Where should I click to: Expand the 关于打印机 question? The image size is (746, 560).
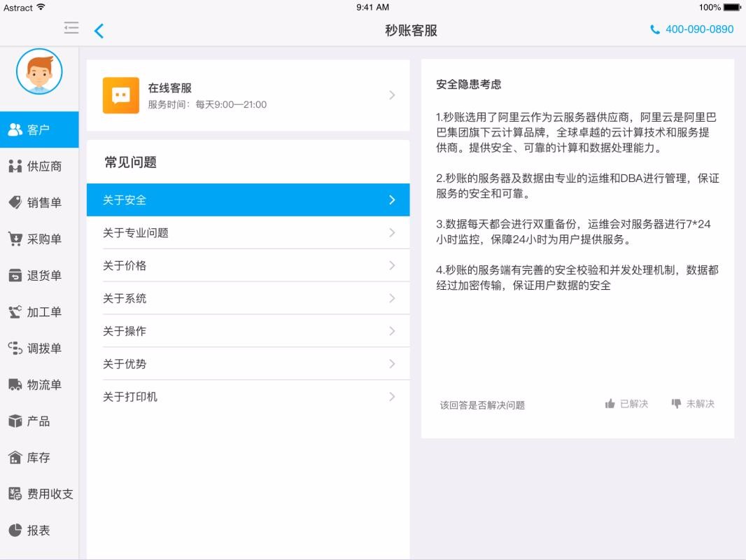[247, 396]
